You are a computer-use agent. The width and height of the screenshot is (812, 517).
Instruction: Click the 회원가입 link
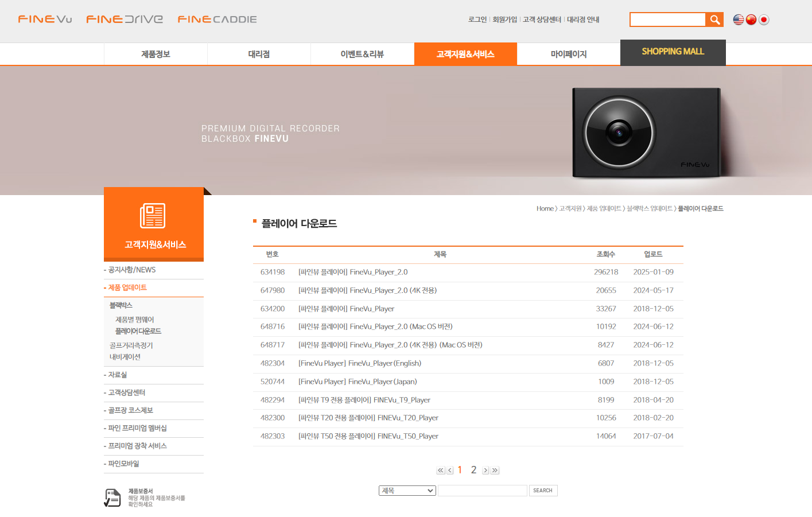click(x=505, y=20)
